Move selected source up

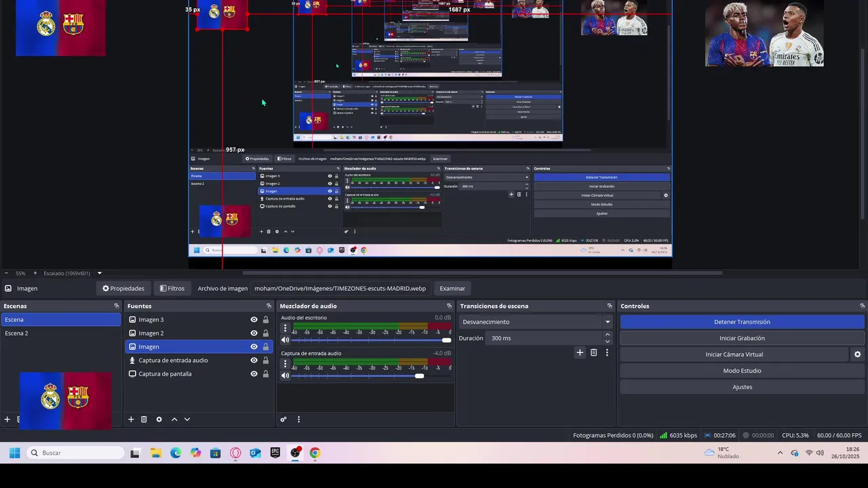(174, 420)
